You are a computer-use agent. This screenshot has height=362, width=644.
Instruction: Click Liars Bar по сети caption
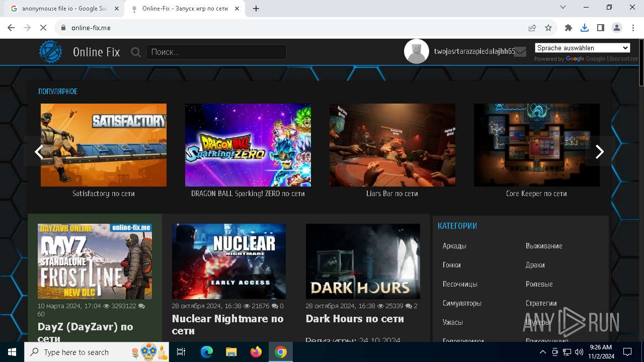click(392, 194)
